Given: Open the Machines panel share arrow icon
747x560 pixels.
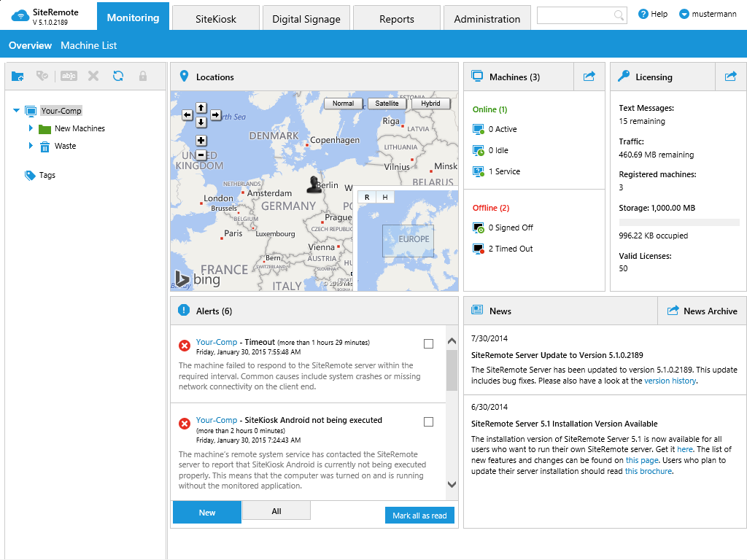Looking at the screenshot, I should (589, 76).
